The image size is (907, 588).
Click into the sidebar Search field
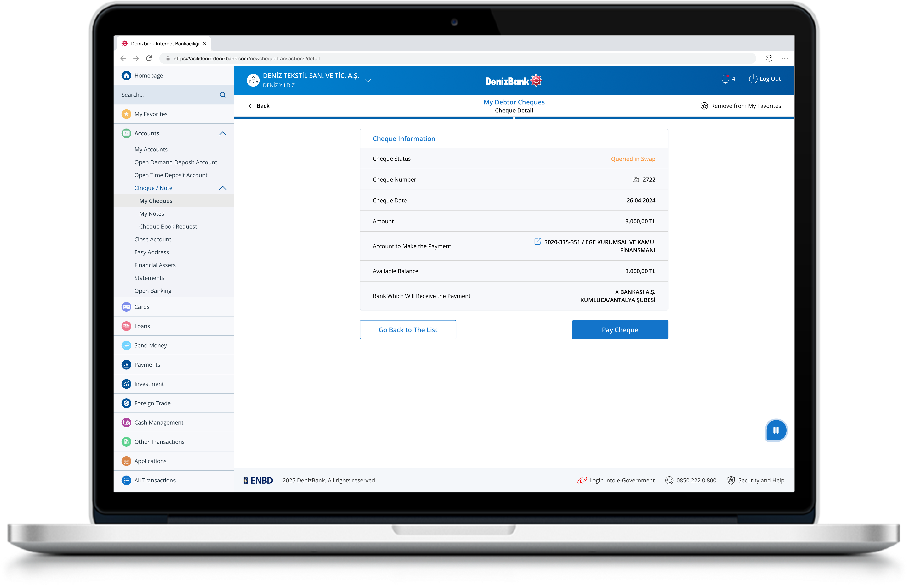click(x=168, y=95)
